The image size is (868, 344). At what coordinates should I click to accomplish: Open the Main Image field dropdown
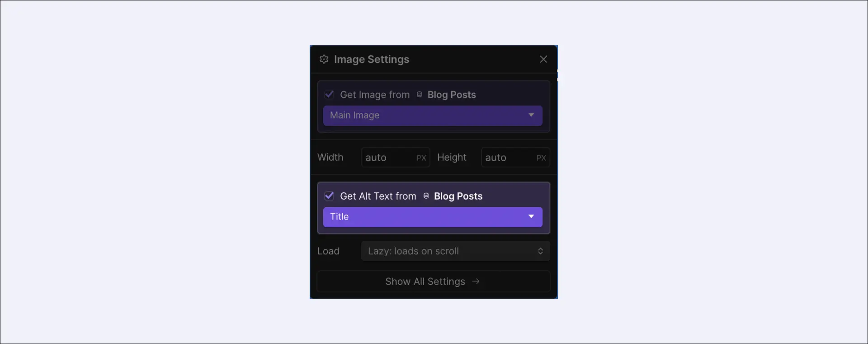coord(433,115)
